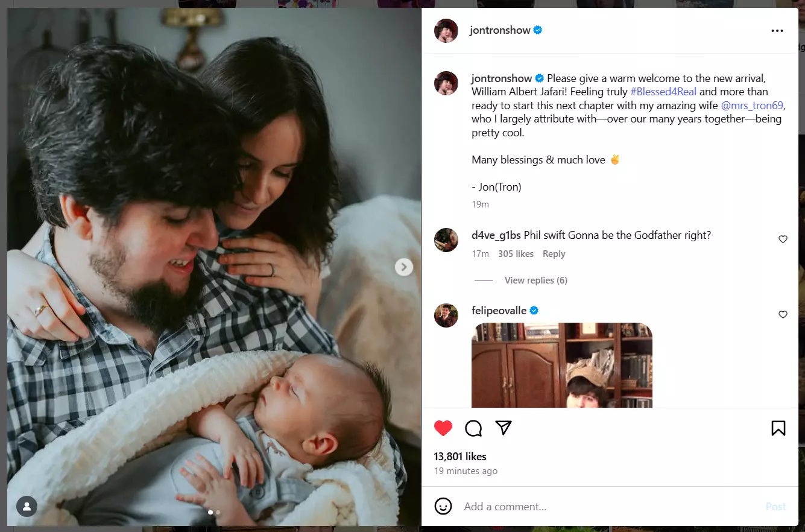Expand View replies (6)
Viewport: 805px width, 532px height.
pyautogui.click(x=536, y=280)
